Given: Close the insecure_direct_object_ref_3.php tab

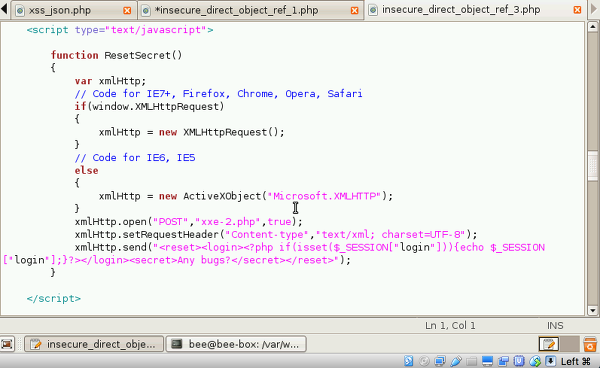Looking at the screenshot, I should (577, 10).
